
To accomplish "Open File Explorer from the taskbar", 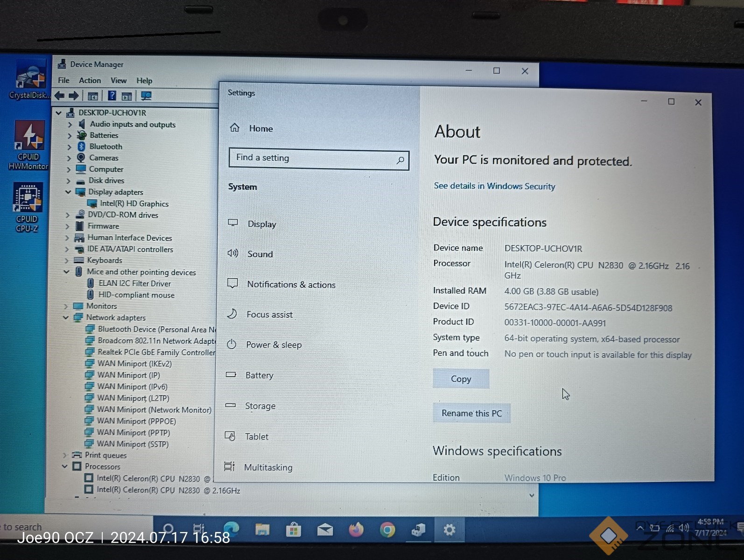I will click(262, 530).
